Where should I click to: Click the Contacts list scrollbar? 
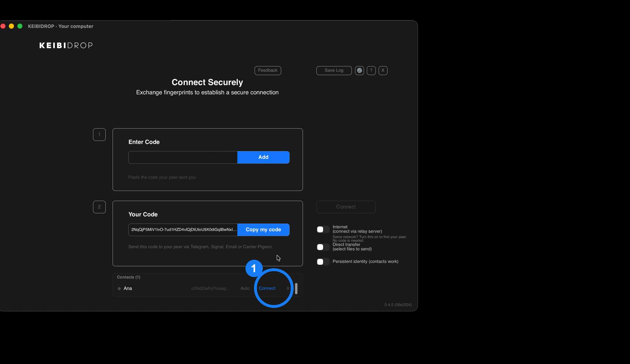[x=296, y=289]
